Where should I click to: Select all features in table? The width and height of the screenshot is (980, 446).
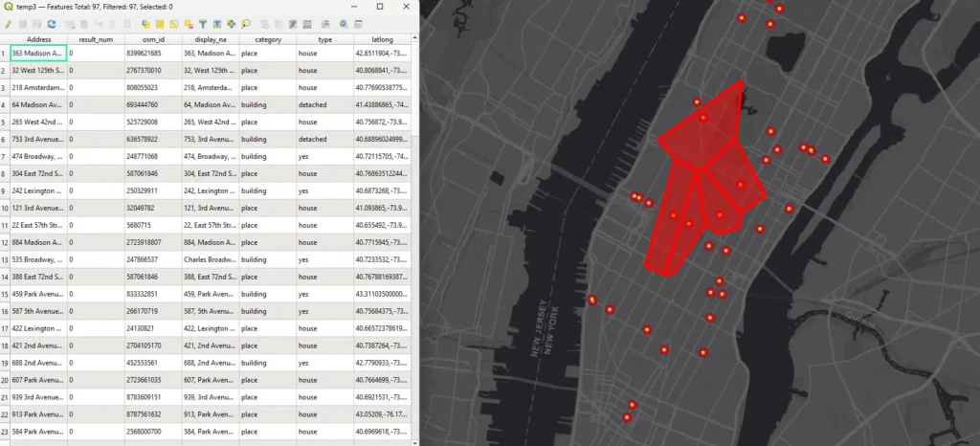pyautogui.click(x=159, y=23)
